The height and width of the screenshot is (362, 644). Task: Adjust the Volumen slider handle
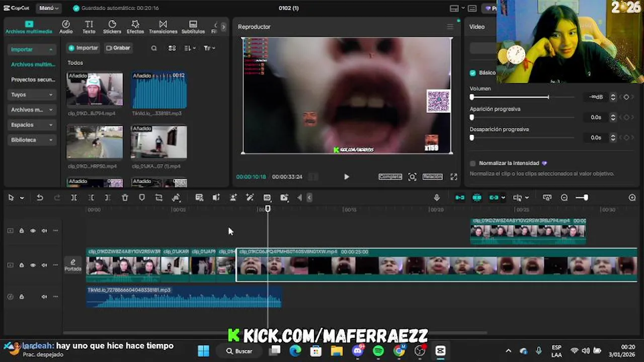coord(472,97)
